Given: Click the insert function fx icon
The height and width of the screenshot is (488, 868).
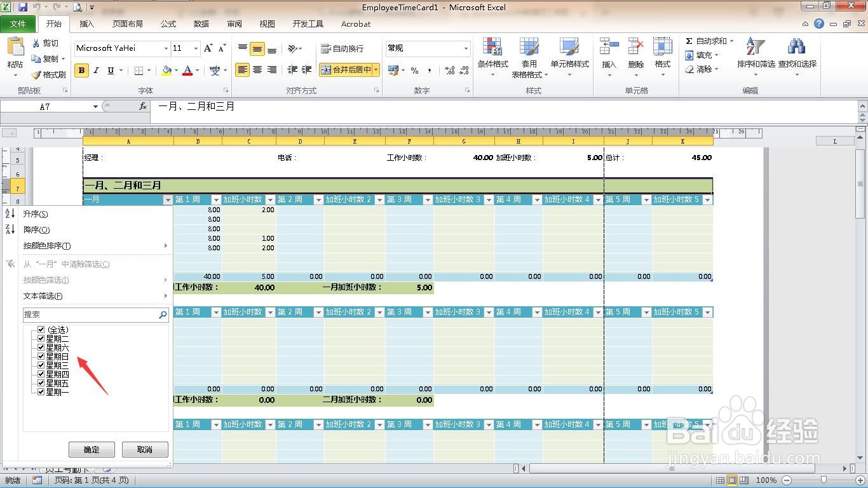Looking at the screenshot, I should coord(143,107).
